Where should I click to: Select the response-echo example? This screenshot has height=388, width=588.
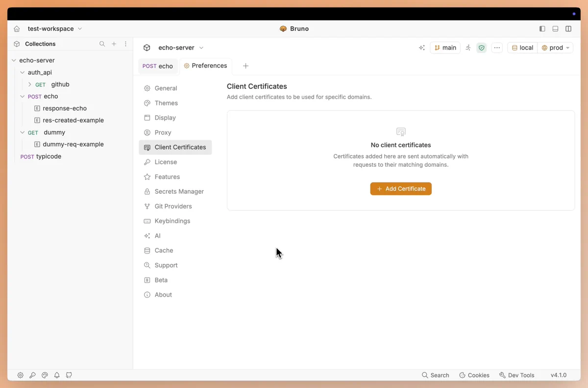pos(65,108)
